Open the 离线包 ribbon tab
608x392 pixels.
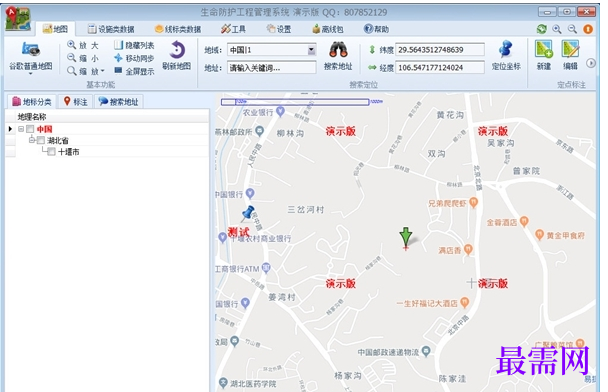[x=328, y=29]
